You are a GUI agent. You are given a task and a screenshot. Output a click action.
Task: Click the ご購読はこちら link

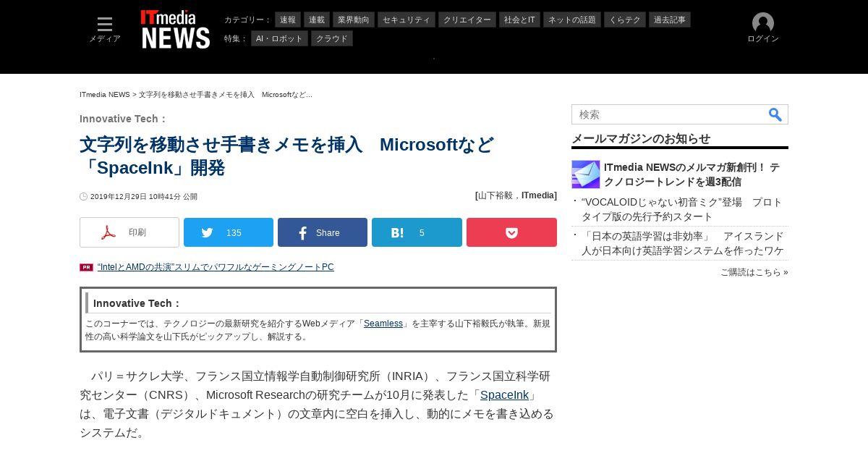754,272
